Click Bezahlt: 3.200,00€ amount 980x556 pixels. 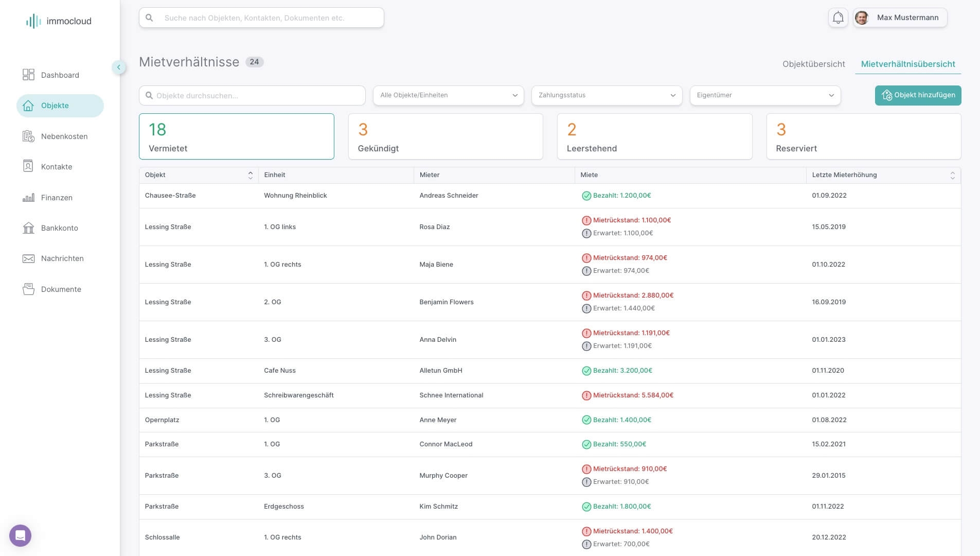click(x=622, y=371)
